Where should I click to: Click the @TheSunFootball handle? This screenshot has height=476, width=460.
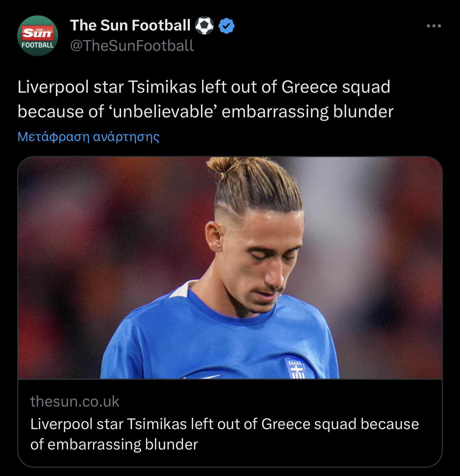[x=132, y=46]
